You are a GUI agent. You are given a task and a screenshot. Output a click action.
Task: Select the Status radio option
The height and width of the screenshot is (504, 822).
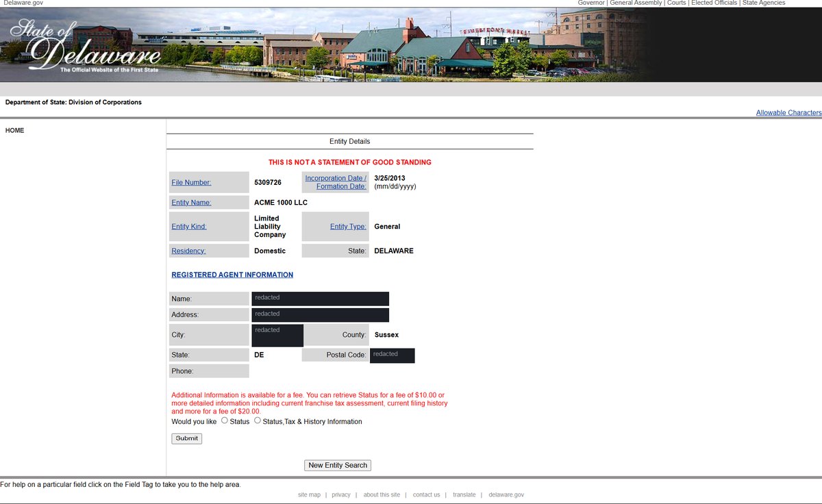[x=225, y=420]
